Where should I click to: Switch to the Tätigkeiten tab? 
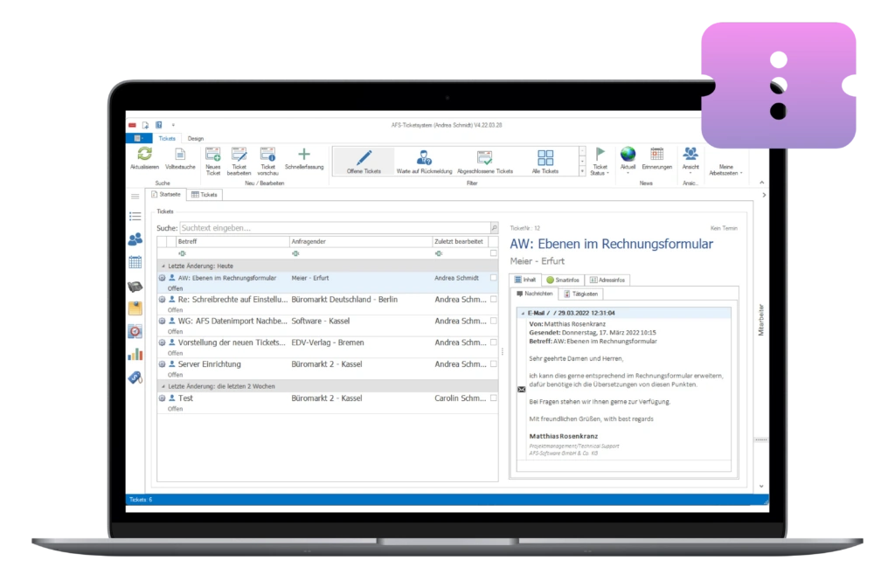(x=580, y=294)
